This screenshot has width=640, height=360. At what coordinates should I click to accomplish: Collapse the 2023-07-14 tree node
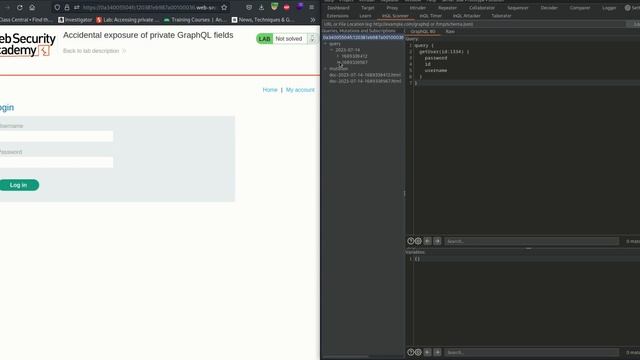(332, 50)
